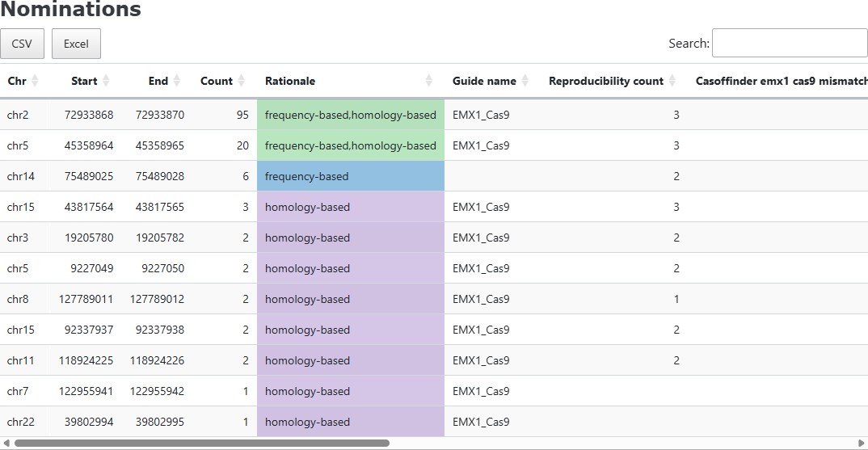Screen dimensions: 868x450
Task: Select start value 92337937
Action: (89, 330)
